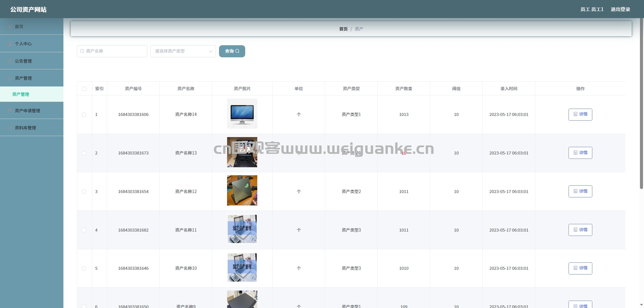This screenshot has width=644, height=308.
Task: Click the quantity value 1013
Action: (404, 115)
